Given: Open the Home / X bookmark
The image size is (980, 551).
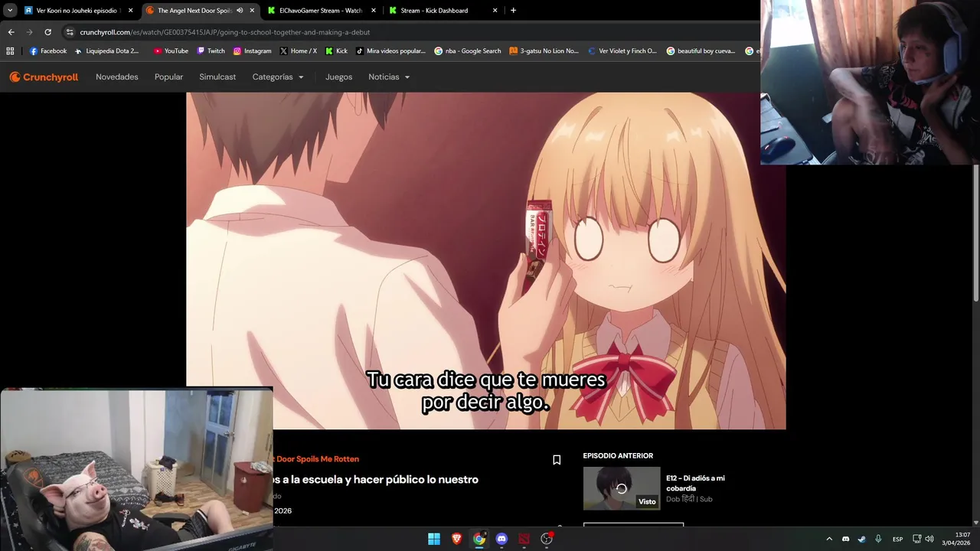Looking at the screenshot, I should pos(299,51).
